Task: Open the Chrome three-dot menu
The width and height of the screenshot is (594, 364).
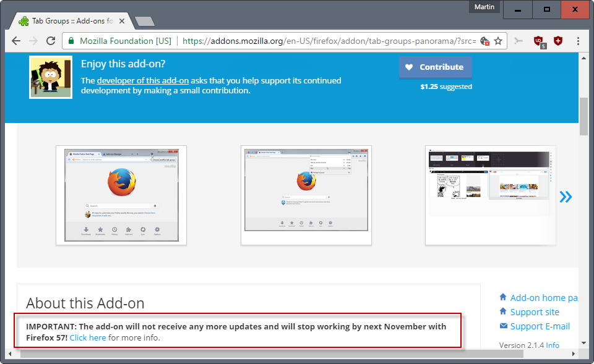Action: 578,41
